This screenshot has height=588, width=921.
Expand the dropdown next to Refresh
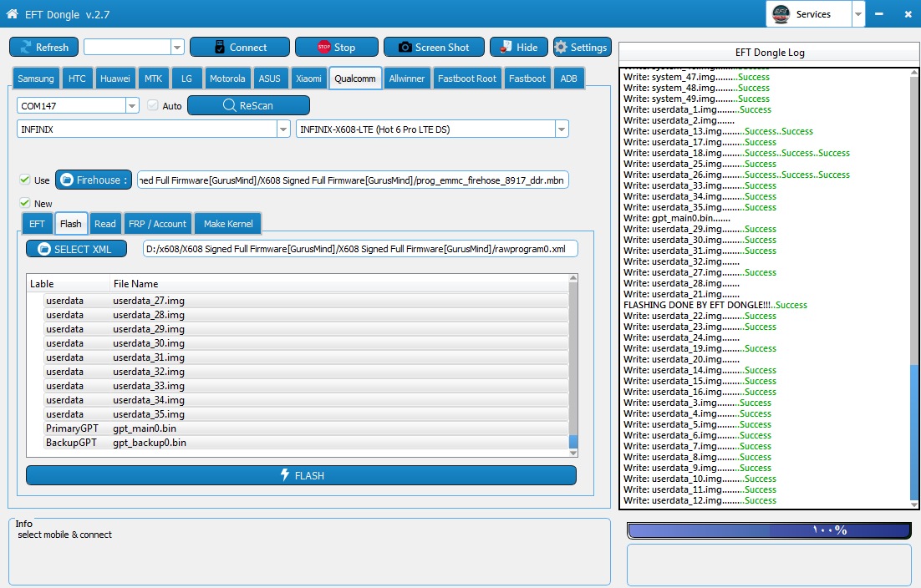click(x=177, y=47)
